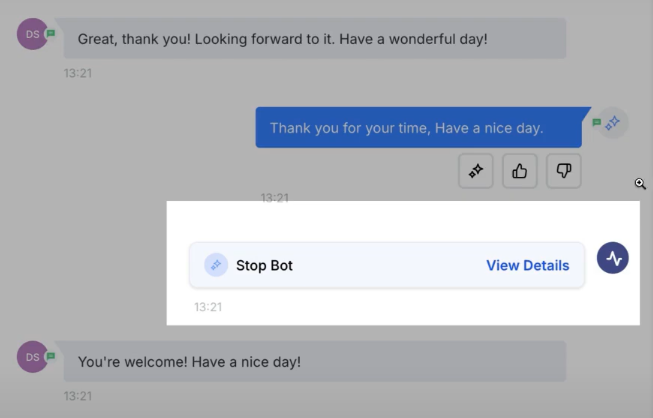Image resolution: width=653 pixels, height=418 pixels.
Task: Click timestamp under 'You're welcome!' message
Action: click(x=78, y=396)
